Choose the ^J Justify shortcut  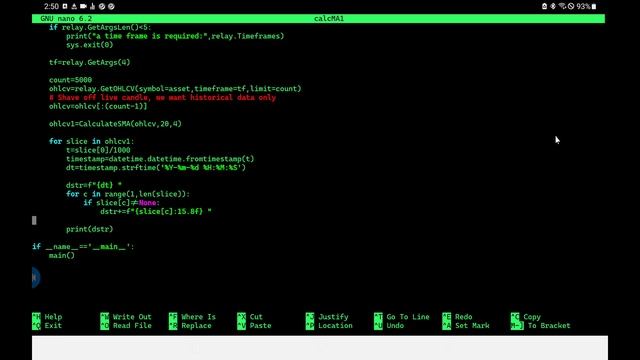[x=327, y=317]
